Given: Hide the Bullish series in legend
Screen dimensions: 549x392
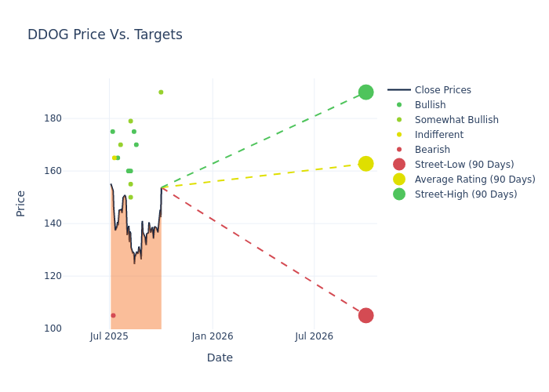Looking at the screenshot, I should point(430,105).
